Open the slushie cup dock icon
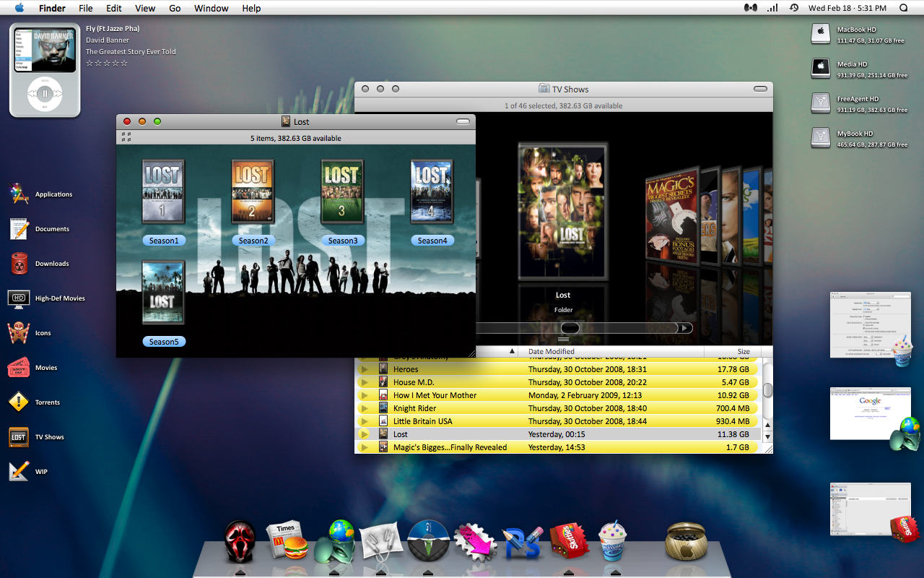Image resolution: width=924 pixels, height=578 pixels. pyautogui.click(x=613, y=540)
